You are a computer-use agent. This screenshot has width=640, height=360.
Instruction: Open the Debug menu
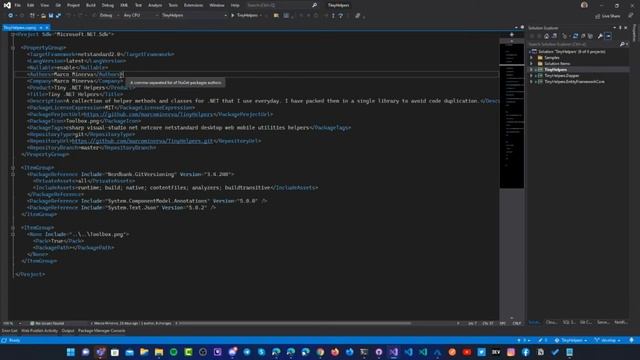[x=108, y=5]
